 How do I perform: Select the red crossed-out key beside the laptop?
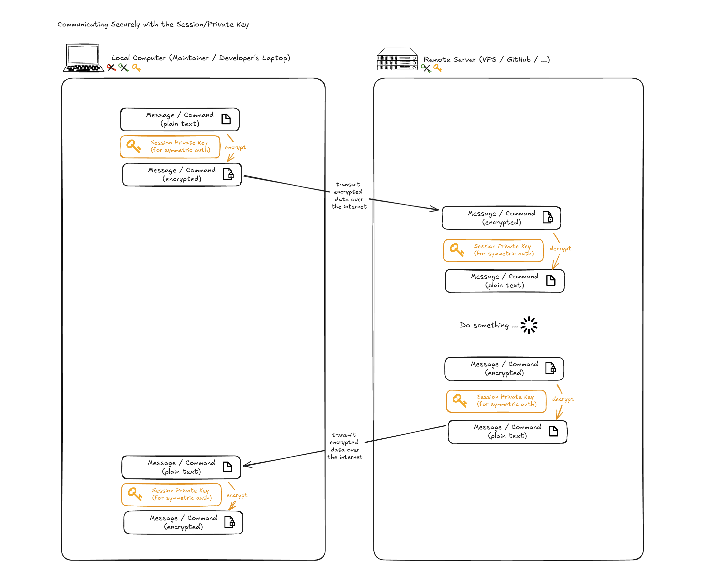pos(111,68)
